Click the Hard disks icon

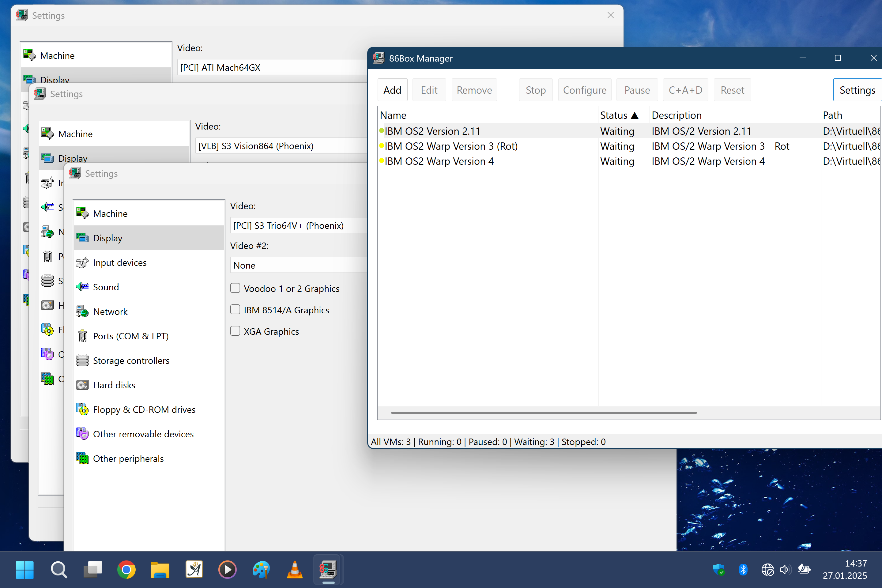82,385
